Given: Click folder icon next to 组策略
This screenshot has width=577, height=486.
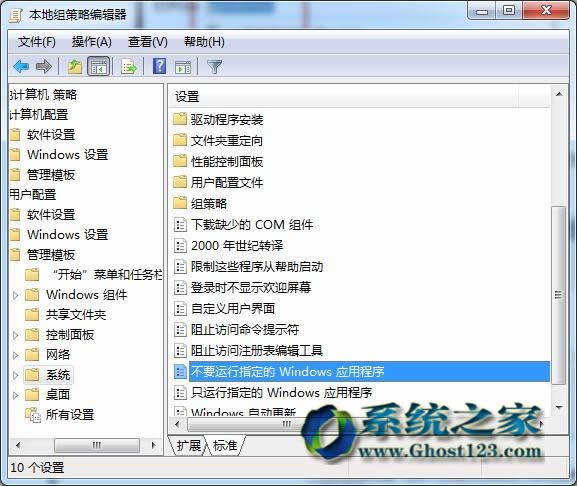Looking at the screenshot, I should (180, 203).
